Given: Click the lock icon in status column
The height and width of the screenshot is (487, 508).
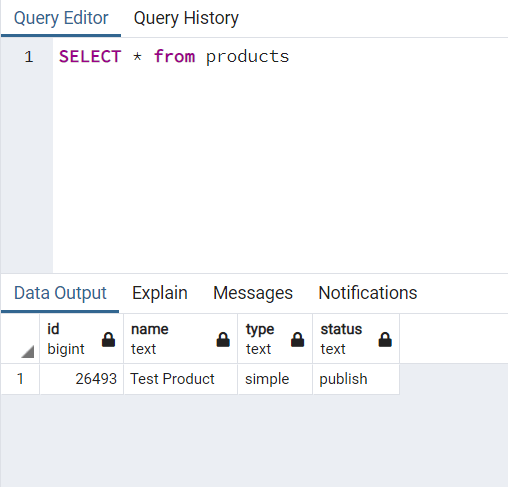Looking at the screenshot, I should 385,339.
